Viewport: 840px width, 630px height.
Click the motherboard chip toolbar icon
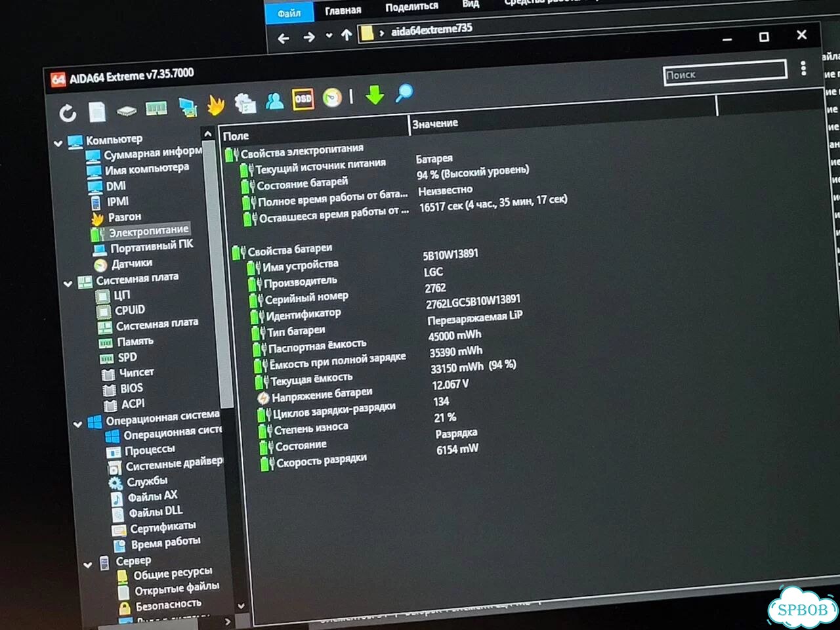coord(127,111)
